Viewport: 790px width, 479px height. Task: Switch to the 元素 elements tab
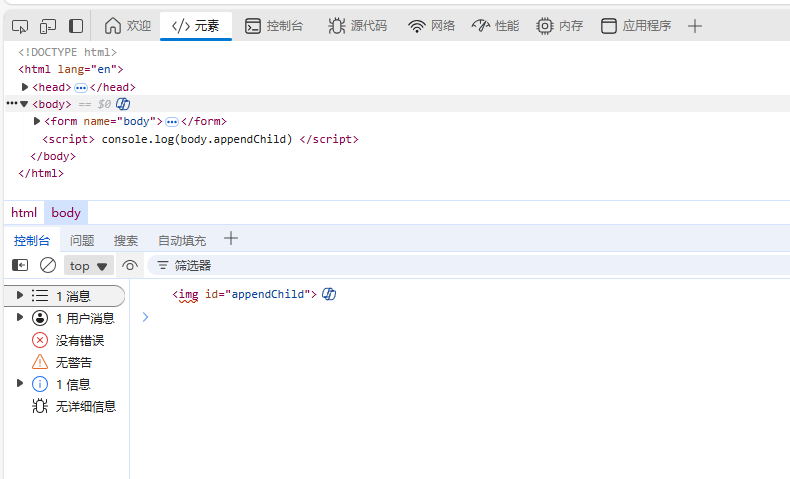[195, 26]
